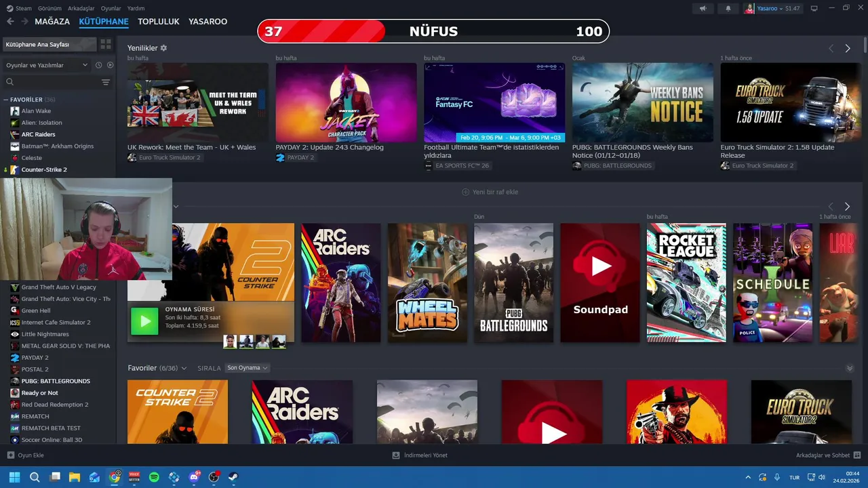This screenshot has width=868, height=488.
Task: Switch to Big Picture mode icon
Action: 814,8
